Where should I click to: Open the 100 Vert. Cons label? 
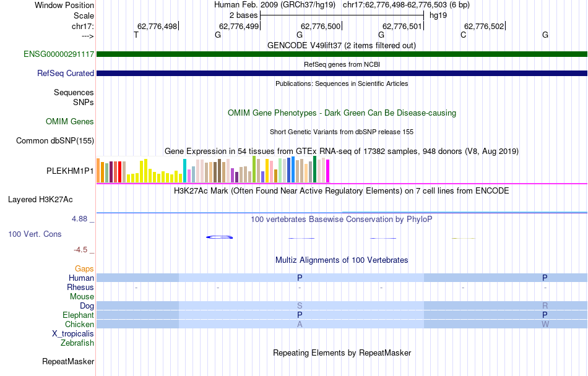coord(35,234)
